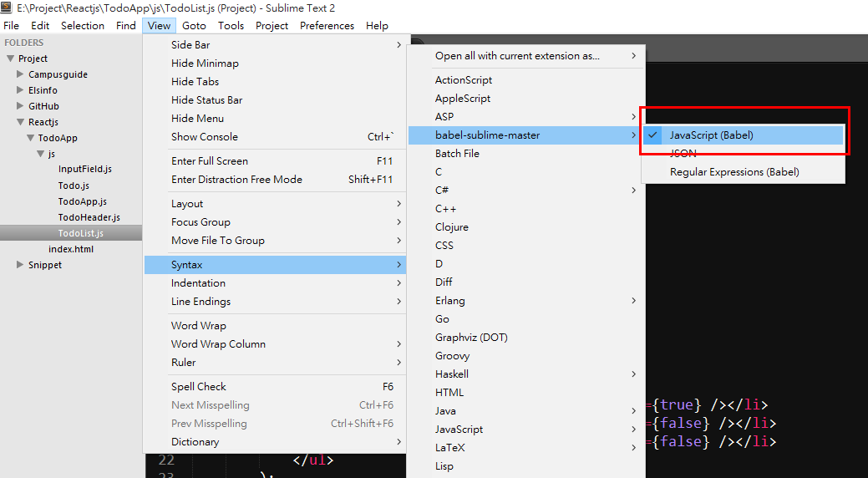The width and height of the screenshot is (868, 478).
Task: Select C++ syntax
Action: [525, 209]
